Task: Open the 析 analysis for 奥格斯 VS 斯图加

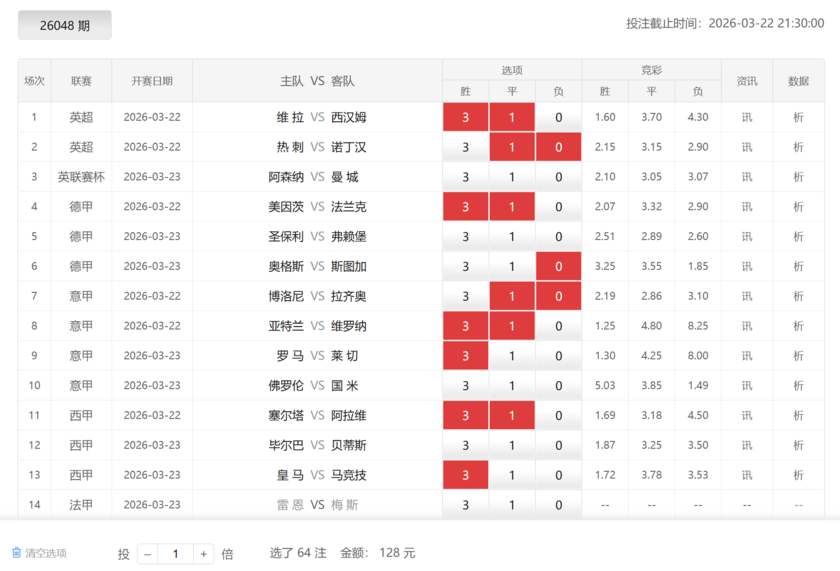Action: tap(798, 266)
